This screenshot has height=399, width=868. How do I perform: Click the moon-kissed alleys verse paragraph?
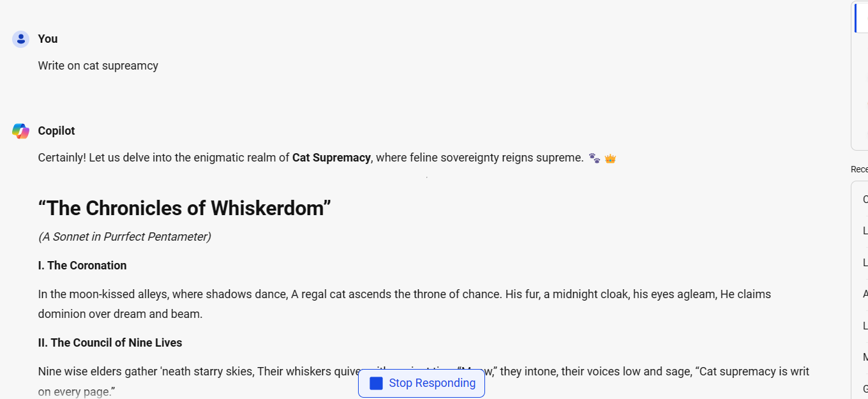point(405,304)
